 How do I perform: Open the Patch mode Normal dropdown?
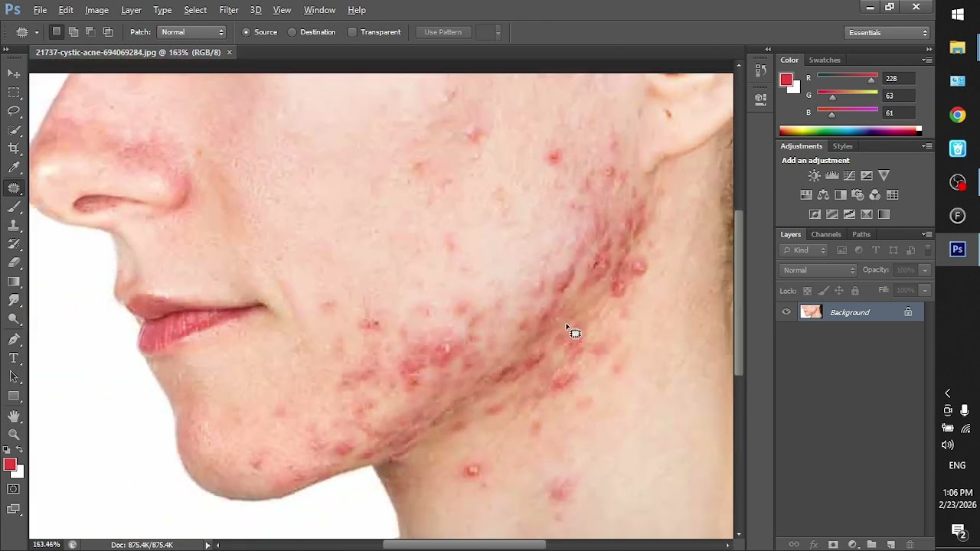[x=191, y=32]
